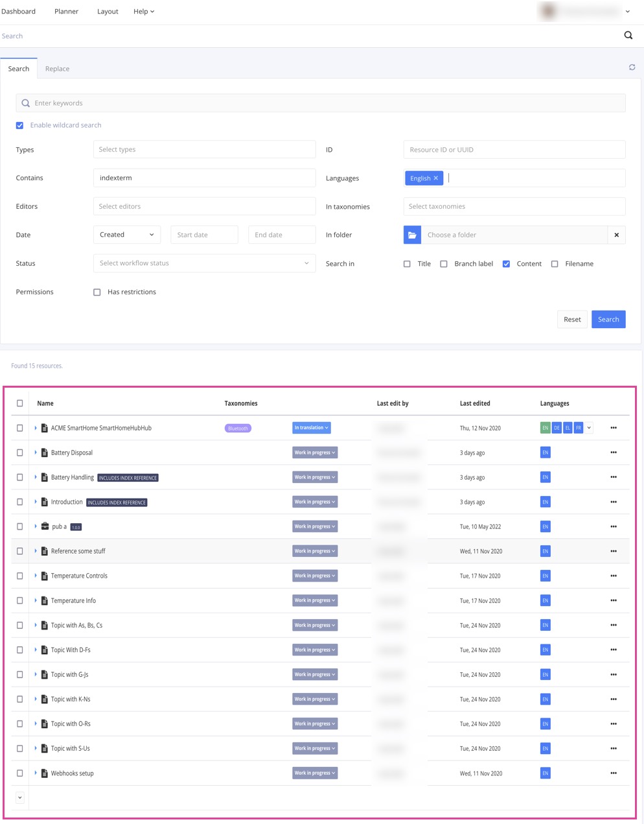644x824 pixels.
Task: Expand the Select workflow status dropdown
Action: tap(204, 263)
